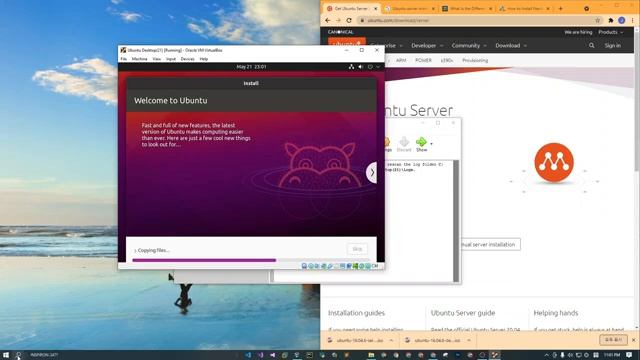Click the VirtualBox optical disk status icon

click(x=311, y=266)
